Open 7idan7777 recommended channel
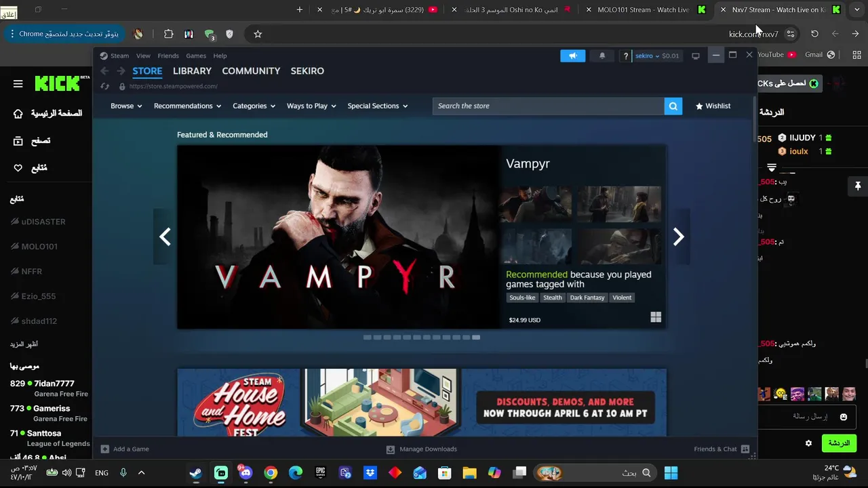This screenshot has height=488, width=868. click(x=49, y=388)
